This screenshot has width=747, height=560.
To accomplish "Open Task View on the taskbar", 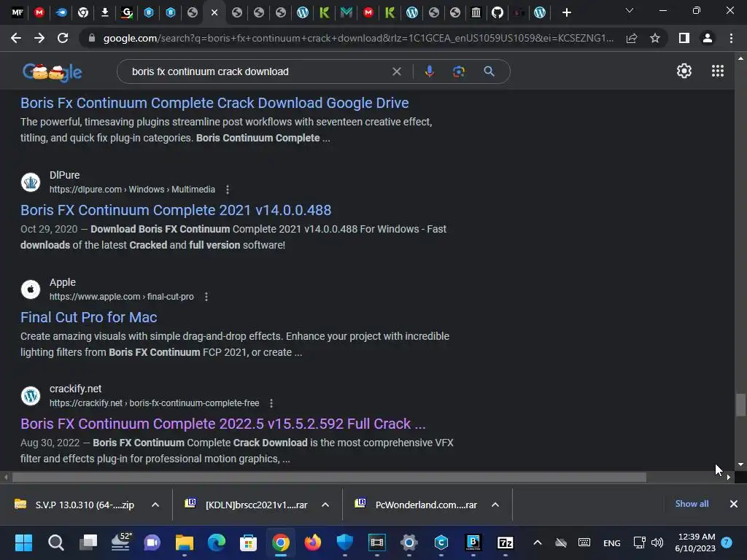I will click(x=88, y=542).
